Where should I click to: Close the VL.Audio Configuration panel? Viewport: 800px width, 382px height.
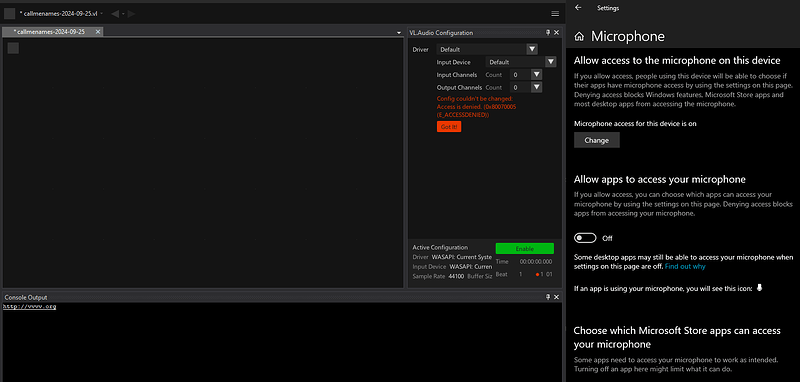click(x=557, y=33)
